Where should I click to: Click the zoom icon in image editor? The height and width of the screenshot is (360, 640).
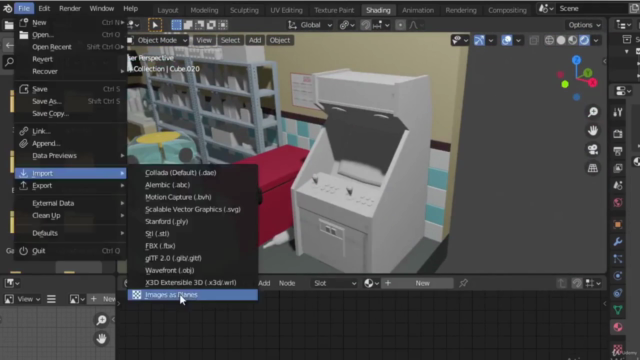point(101,320)
